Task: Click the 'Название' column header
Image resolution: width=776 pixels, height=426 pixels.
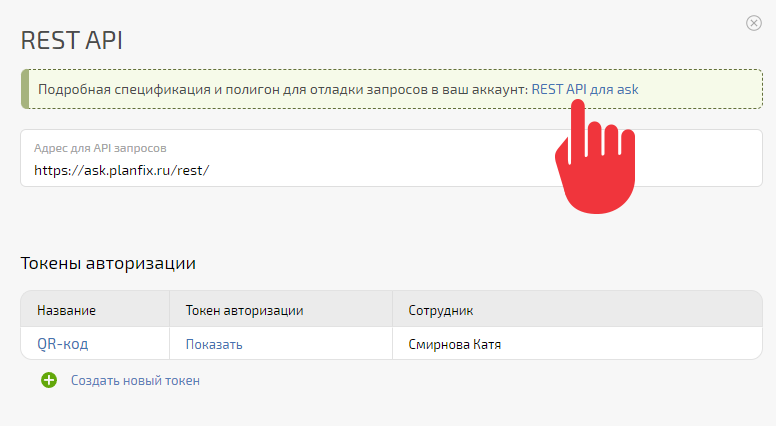Action: (66, 311)
